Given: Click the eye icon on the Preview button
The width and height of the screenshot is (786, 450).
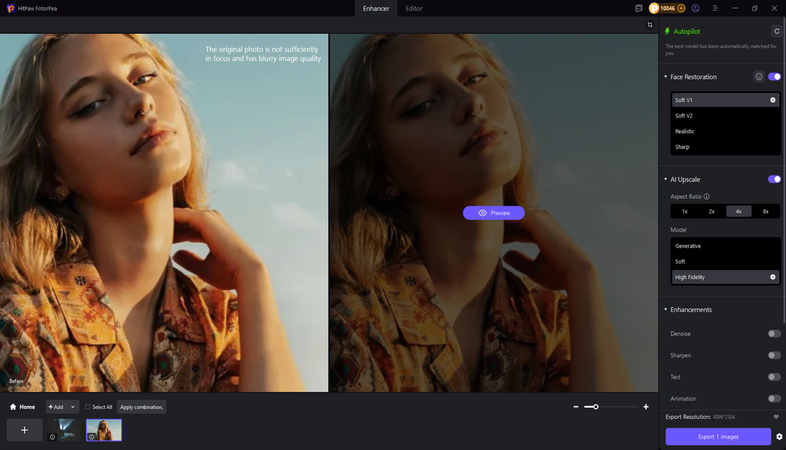Looking at the screenshot, I should click(482, 213).
